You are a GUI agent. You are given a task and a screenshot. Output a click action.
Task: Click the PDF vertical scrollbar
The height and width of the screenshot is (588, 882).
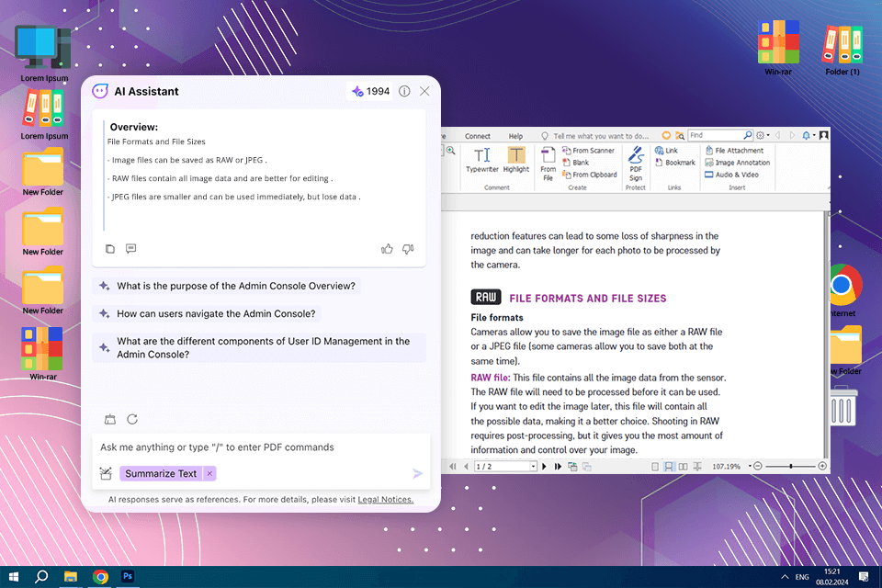pos(826,335)
